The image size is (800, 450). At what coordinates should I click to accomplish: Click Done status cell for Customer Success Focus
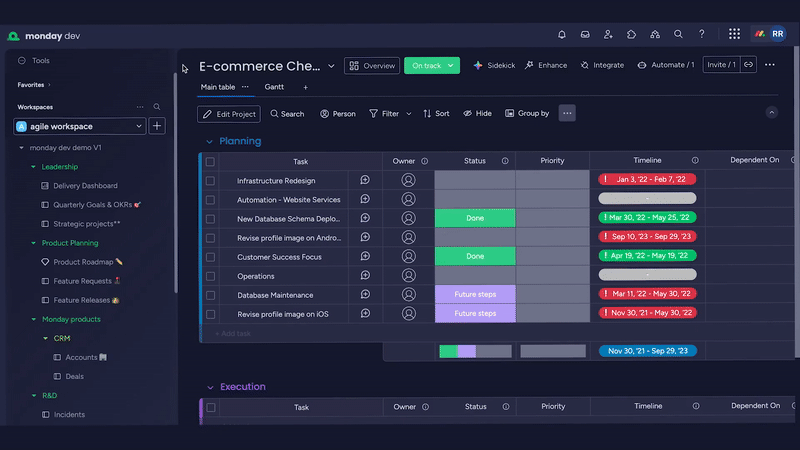(475, 257)
